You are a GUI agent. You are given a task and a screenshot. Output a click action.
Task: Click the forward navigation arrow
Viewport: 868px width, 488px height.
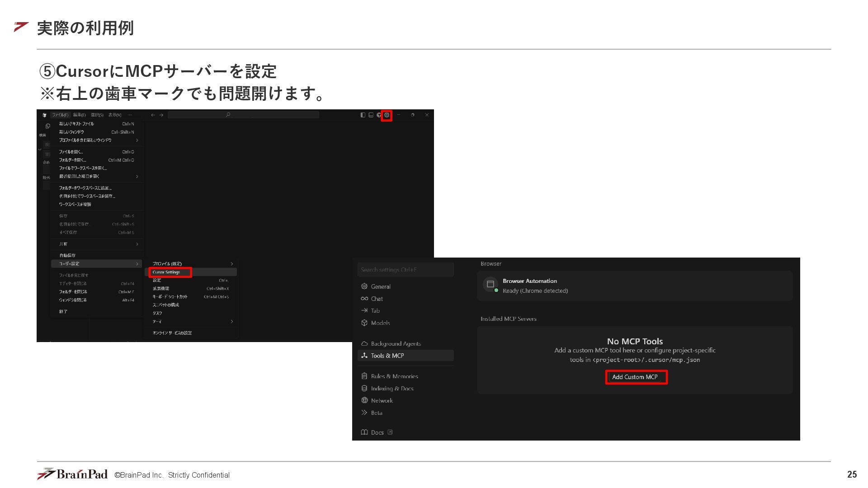161,115
